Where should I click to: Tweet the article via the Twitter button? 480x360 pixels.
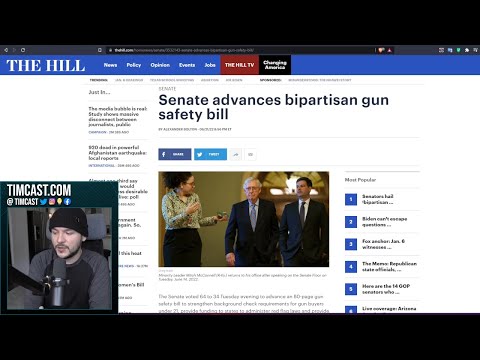click(210, 154)
